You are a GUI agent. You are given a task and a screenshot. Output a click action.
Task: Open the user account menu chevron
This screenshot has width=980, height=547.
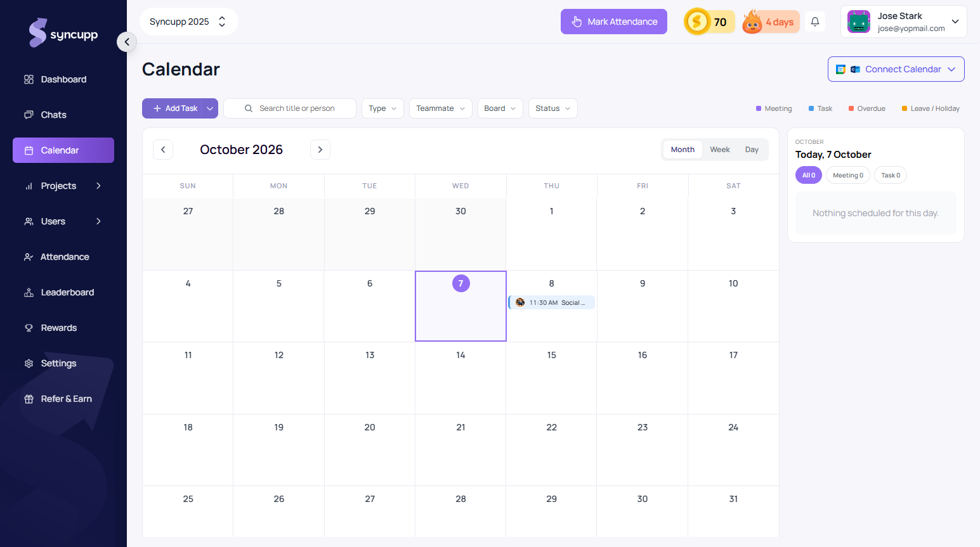point(955,22)
